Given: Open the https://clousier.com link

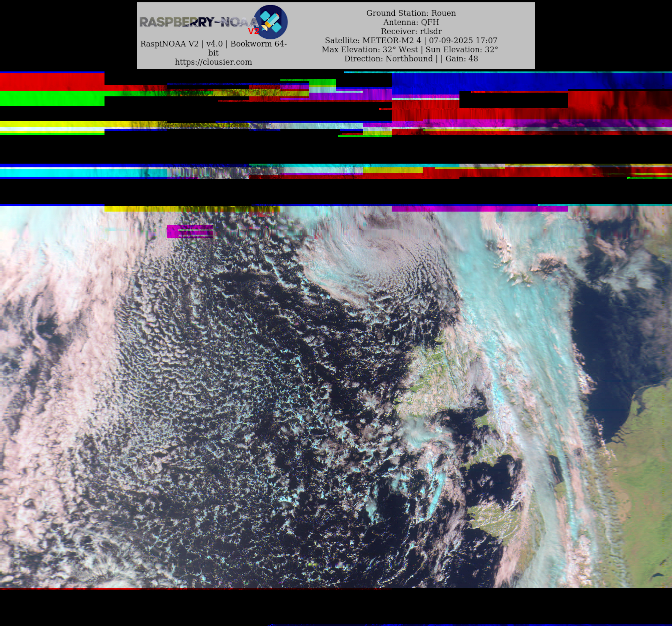Looking at the screenshot, I should [x=213, y=62].
